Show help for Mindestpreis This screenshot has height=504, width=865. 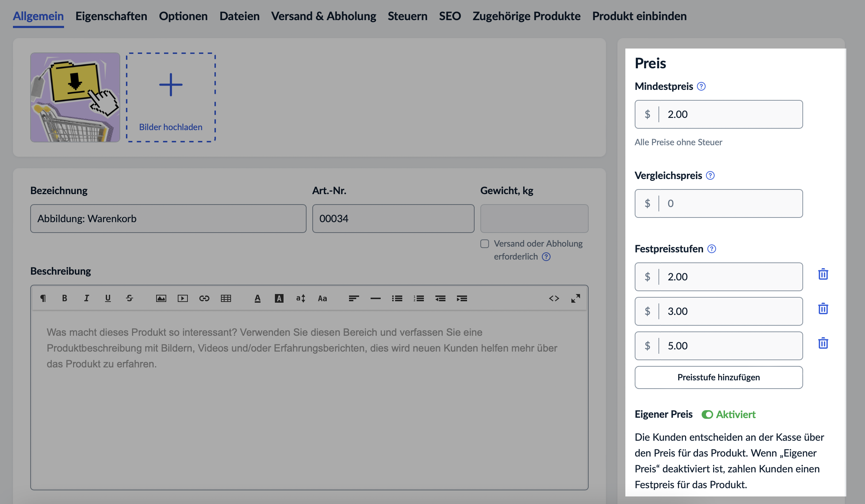click(701, 86)
